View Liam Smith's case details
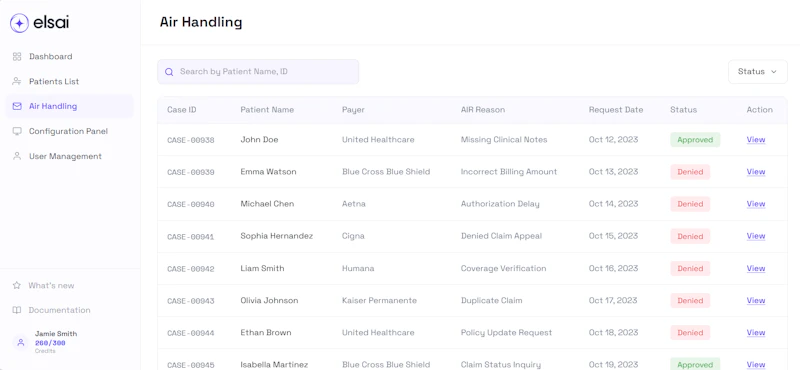This screenshot has width=800, height=370. 756,268
